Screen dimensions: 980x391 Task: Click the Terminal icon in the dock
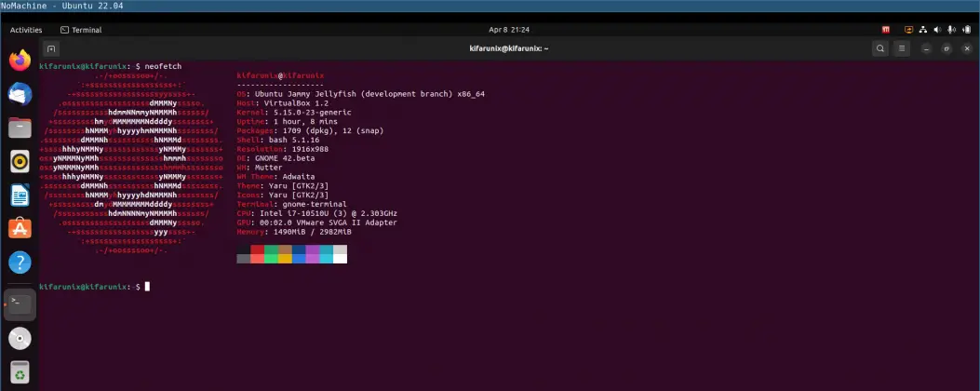pos(20,304)
